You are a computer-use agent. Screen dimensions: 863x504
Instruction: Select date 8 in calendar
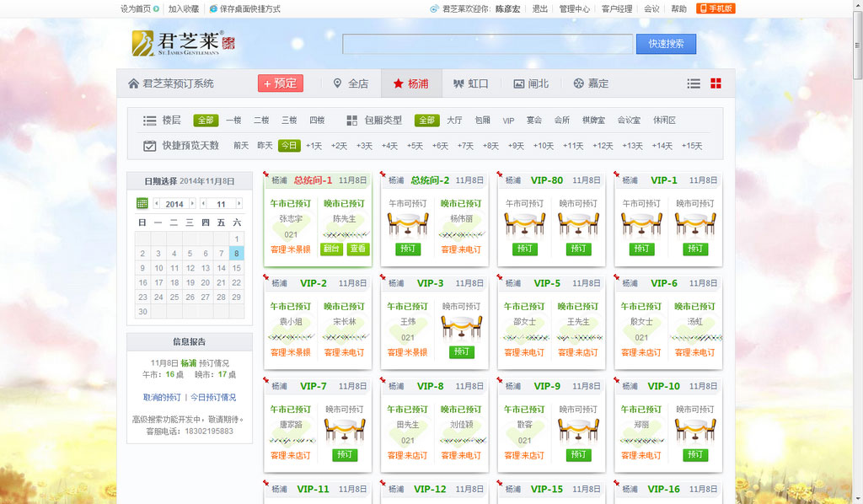(237, 253)
